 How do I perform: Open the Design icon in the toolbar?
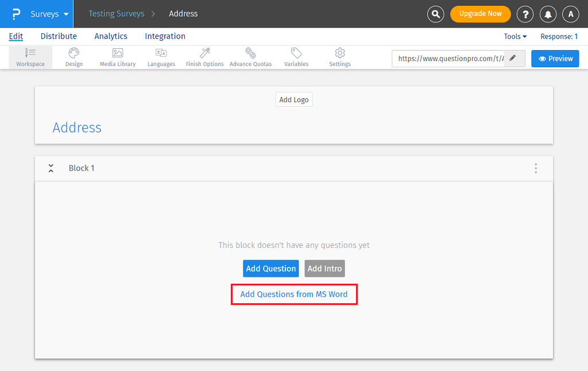73,57
